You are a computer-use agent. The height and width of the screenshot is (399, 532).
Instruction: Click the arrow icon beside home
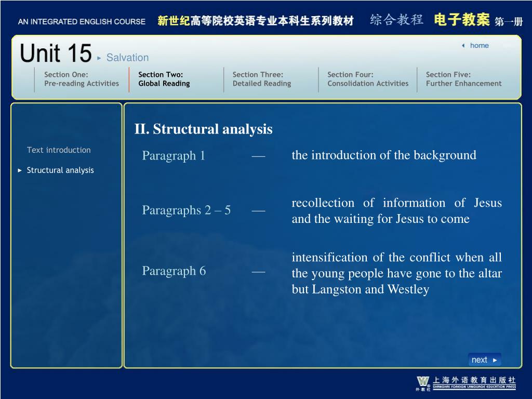pyautogui.click(x=463, y=46)
